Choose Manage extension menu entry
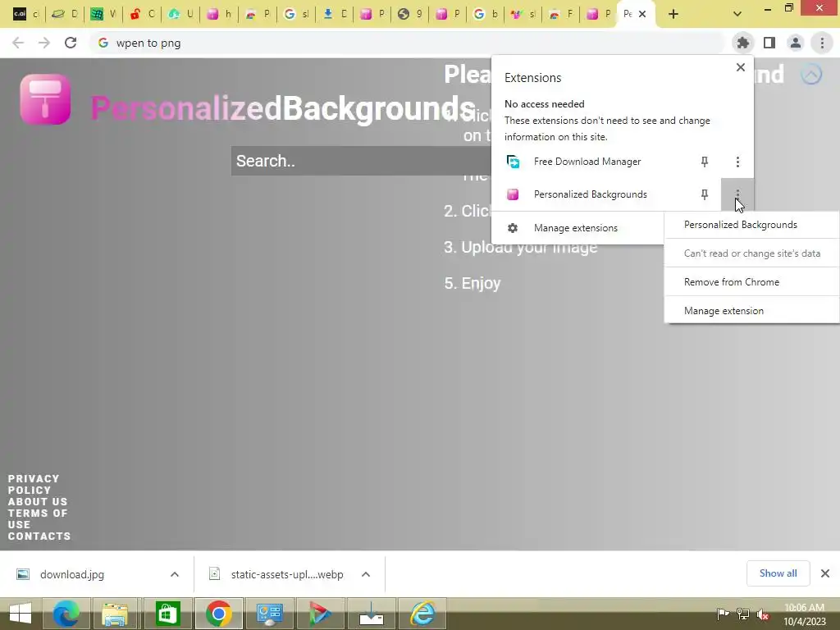This screenshot has height=630, width=840. tap(751, 311)
